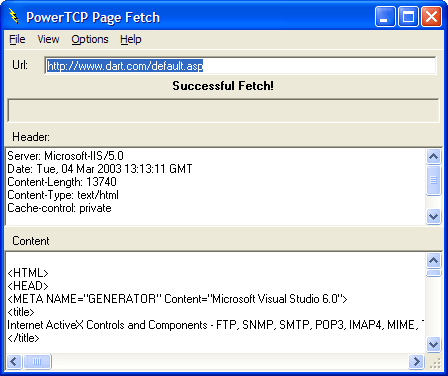Maximize the PowerTCP Page Fetch window
This screenshot has height=376, width=448.
[x=408, y=17]
